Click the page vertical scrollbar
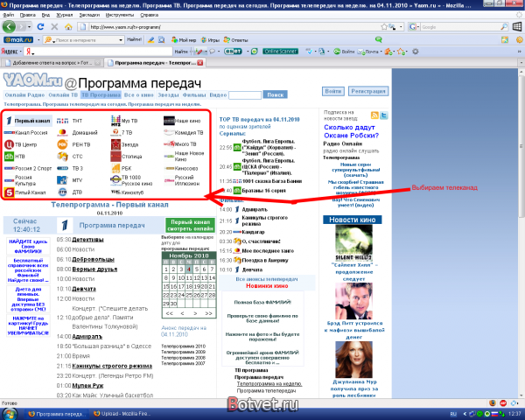This screenshot has width=525, height=420. (521, 147)
